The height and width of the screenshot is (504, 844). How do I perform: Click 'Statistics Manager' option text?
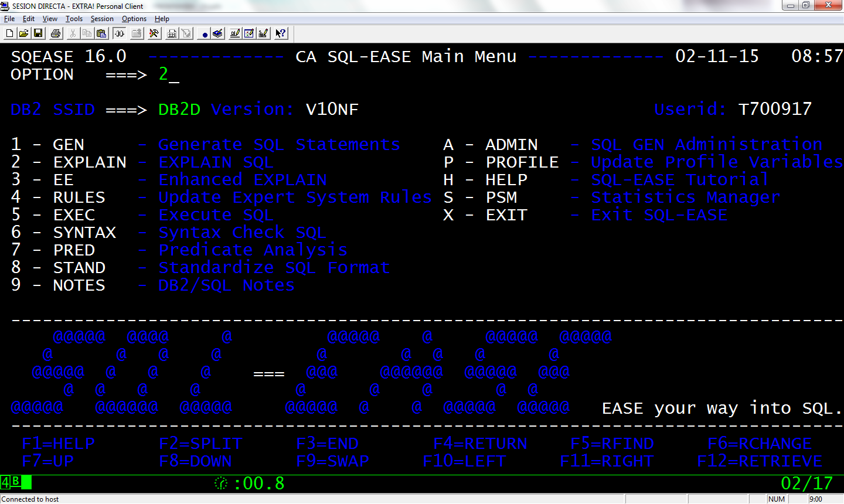click(686, 197)
